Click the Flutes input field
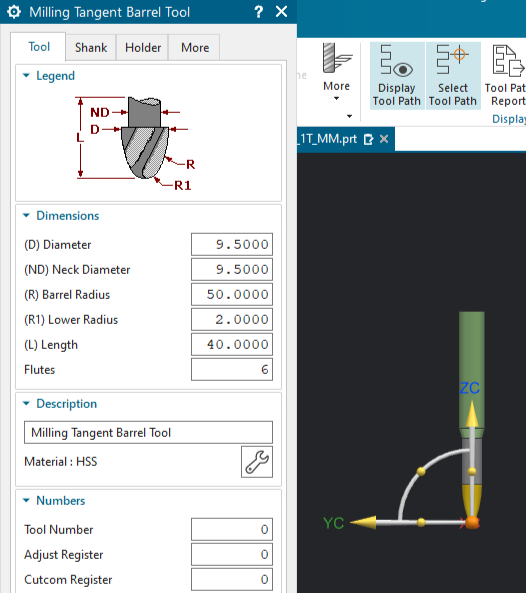526x593 pixels. click(x=232, y=369)
